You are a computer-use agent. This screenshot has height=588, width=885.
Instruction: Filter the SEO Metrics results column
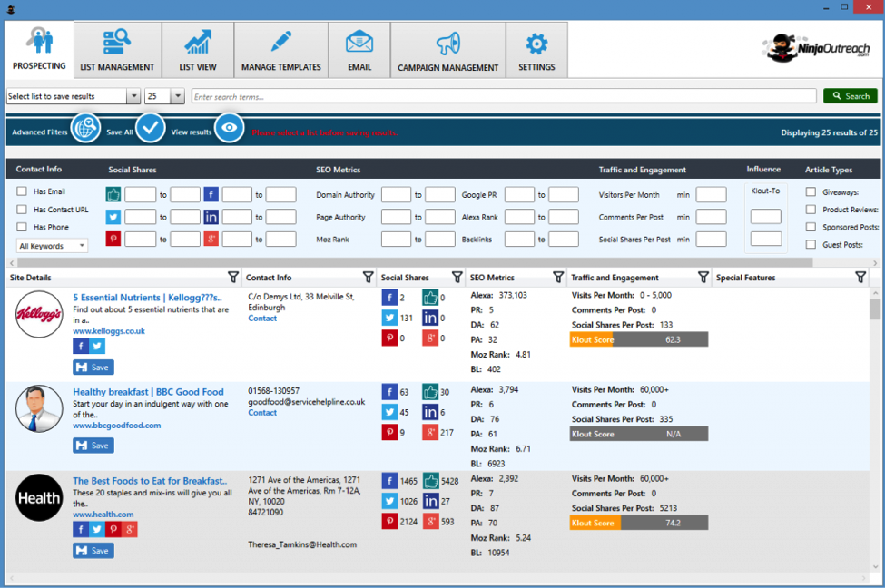pyautogui.click(x=558, y=277)
